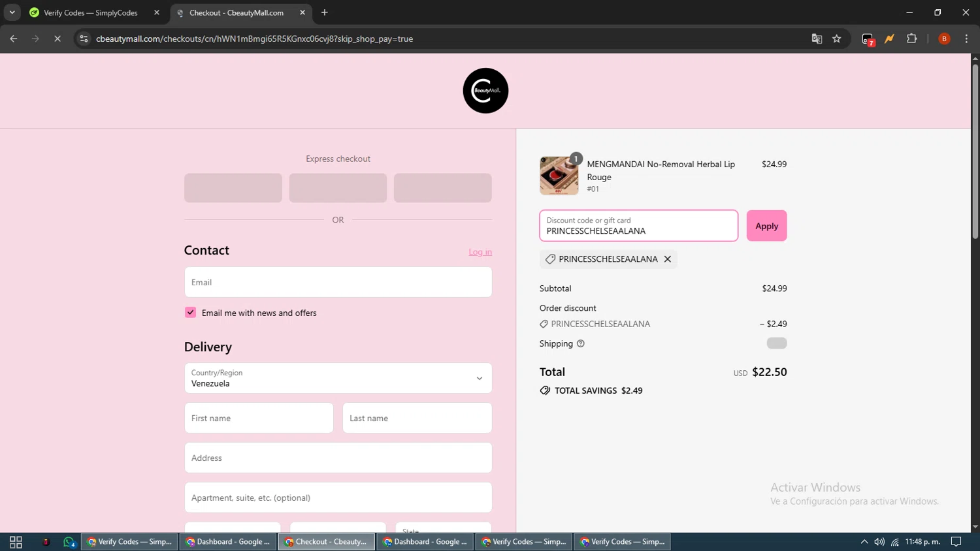Open the volume speaker icon in tray
The height and width of the screenshot is (551, 980).
coord(879,542)
